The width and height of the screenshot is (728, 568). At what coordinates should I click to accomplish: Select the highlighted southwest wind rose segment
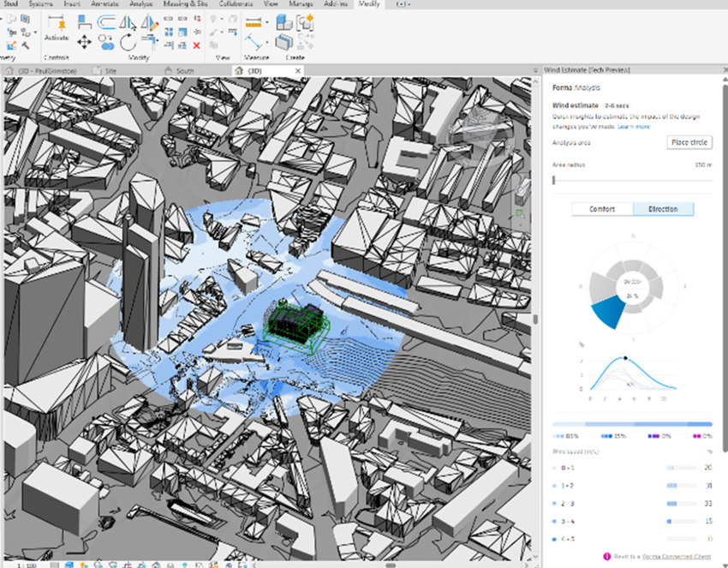click(x=608, y=312)
